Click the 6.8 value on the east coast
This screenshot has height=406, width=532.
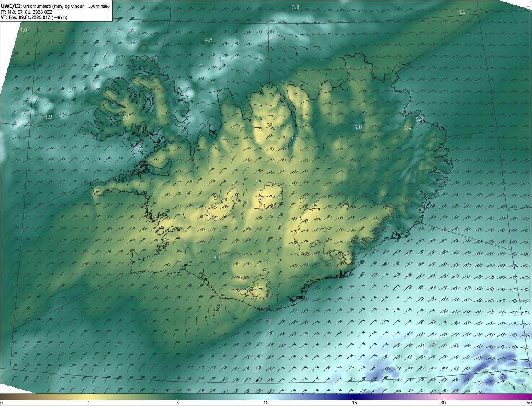click(419, 120)
